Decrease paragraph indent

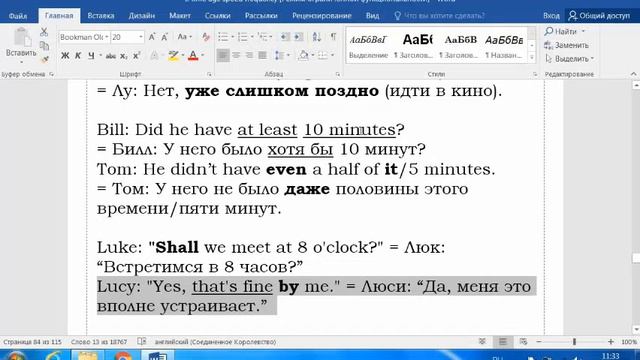pyautogui.click(x=285, y=37)
